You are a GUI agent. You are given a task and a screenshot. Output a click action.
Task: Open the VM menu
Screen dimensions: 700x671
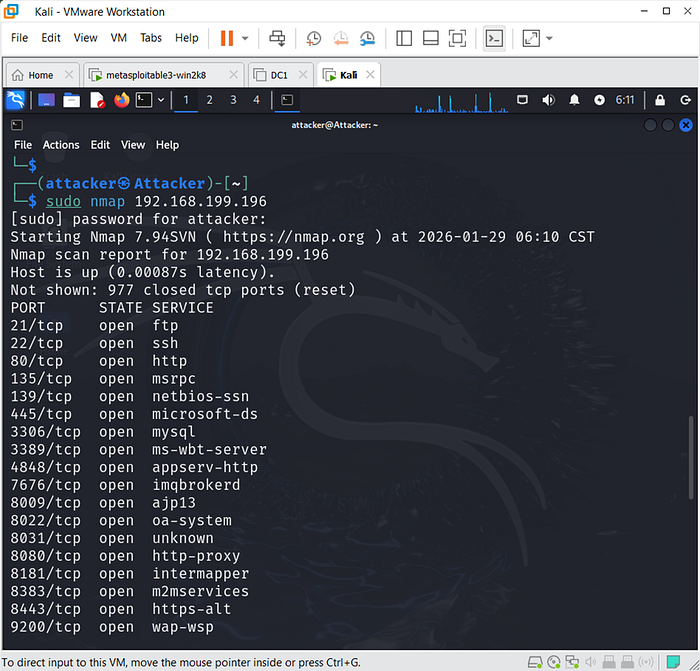pos(118,38)
